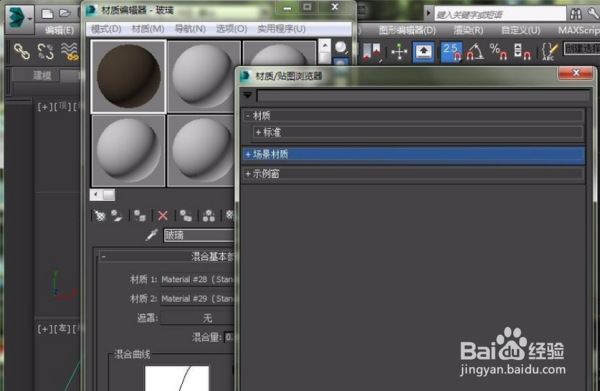Click the 建模 ribbon tab
This screenshot has height=391, width=600.
tap(42, 75)
